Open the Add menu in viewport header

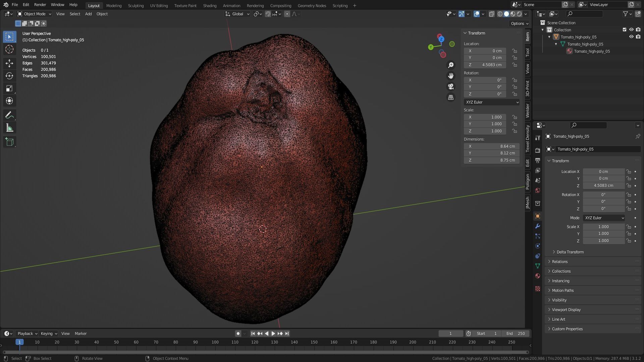tap(88, 14)
